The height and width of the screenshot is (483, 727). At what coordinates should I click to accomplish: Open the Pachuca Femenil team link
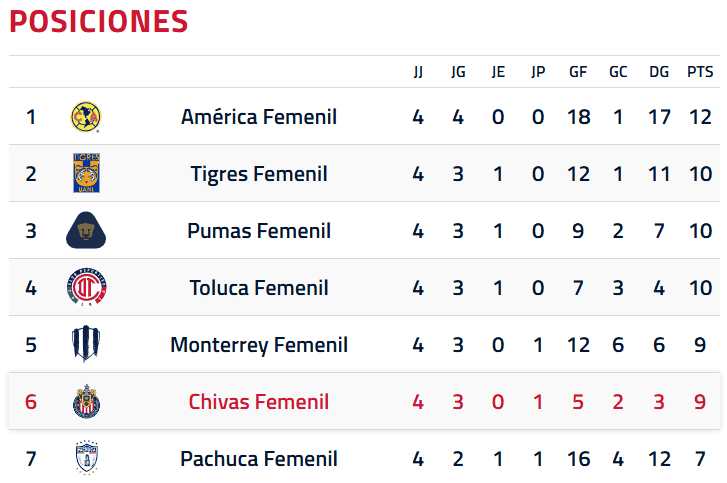(259, 459)
